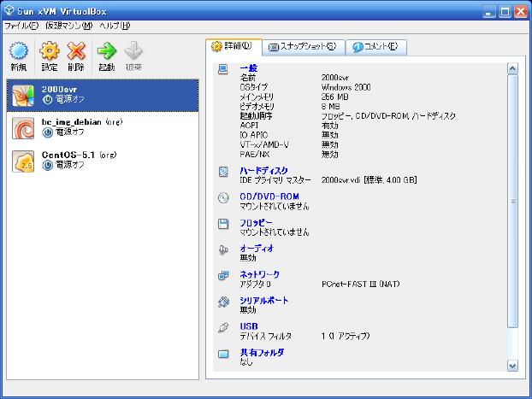Image resolution: width=532 pixels, height=399 pixels.
Task: Click the 256 MB memory value
Action: click(335, 97)
